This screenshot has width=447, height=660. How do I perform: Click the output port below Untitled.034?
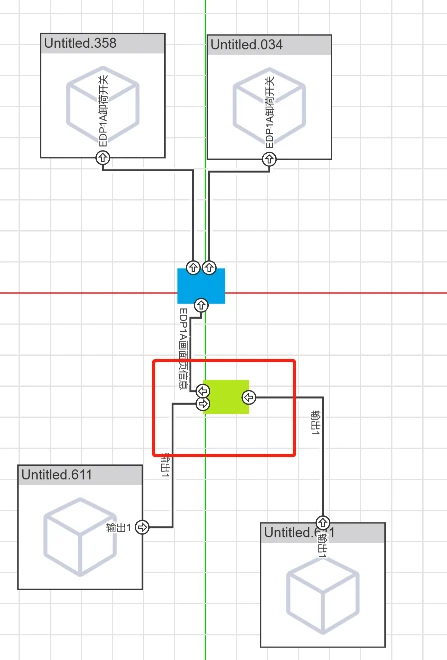click(x=269, y=159)
